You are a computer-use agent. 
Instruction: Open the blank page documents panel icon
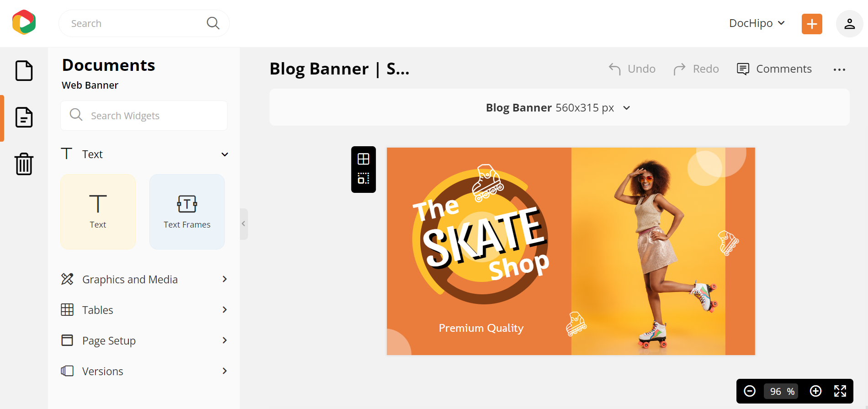(24, 71)
